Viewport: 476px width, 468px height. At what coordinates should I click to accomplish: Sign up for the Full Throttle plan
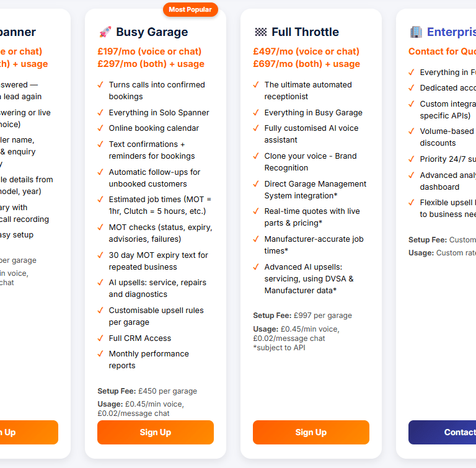tap(311, 432)
